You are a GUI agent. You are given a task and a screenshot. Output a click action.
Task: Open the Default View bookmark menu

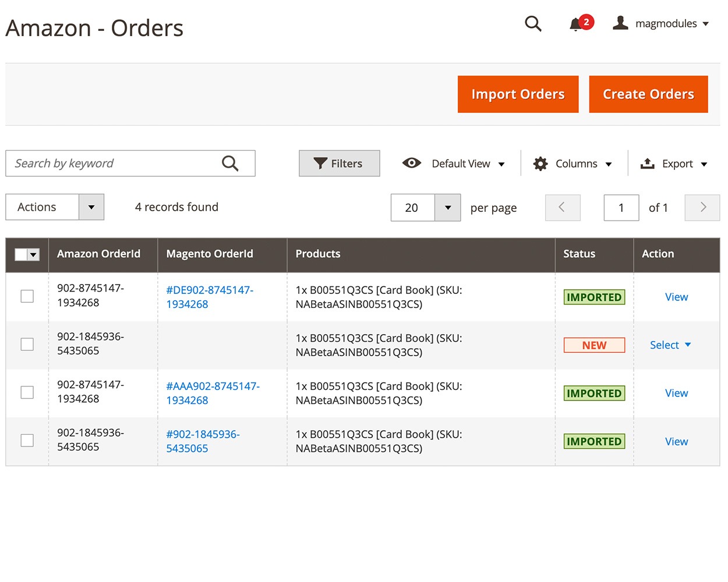tap(454, 164)
